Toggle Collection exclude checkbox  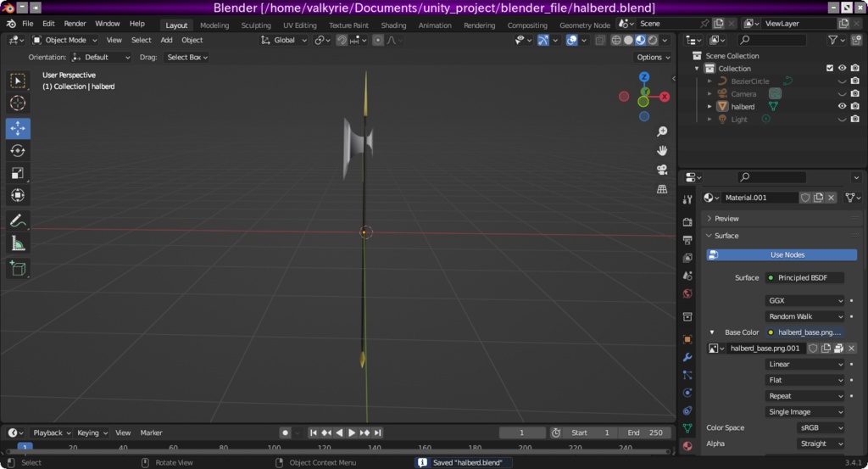(829, 68)
